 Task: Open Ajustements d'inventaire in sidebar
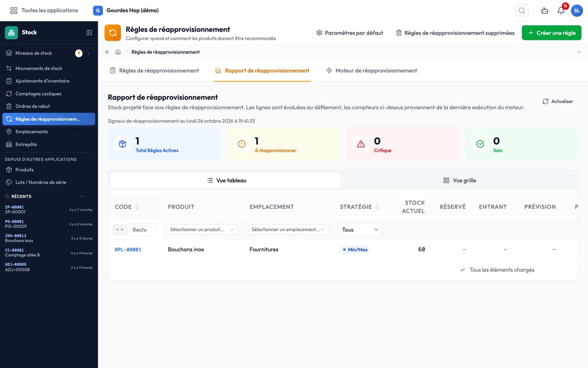click(49, 81)
